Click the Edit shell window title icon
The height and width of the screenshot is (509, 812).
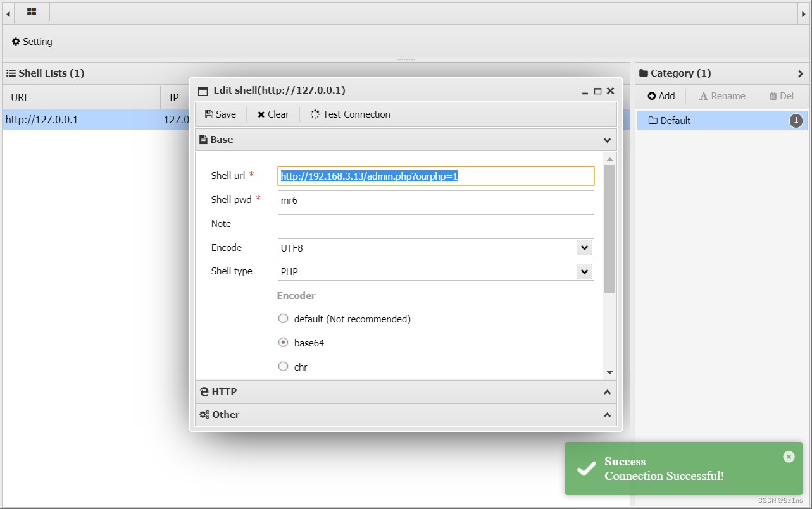point(203,91)
